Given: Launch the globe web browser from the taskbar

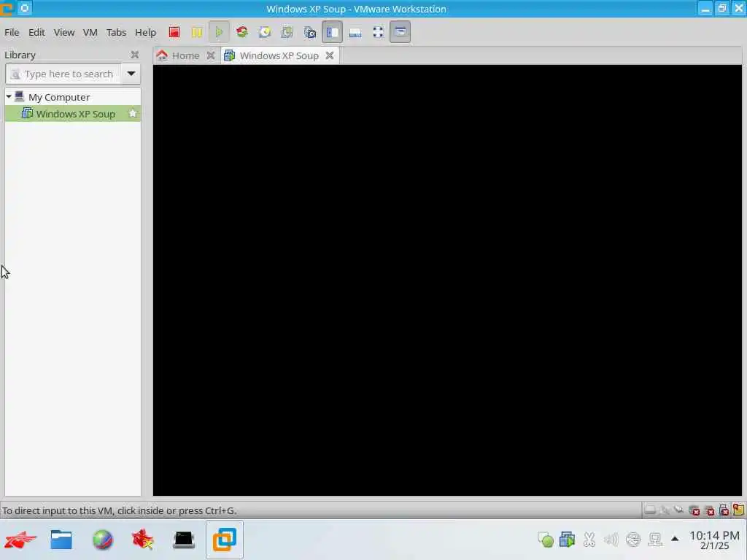Looking at the screenshot, I should coord(103,540).
